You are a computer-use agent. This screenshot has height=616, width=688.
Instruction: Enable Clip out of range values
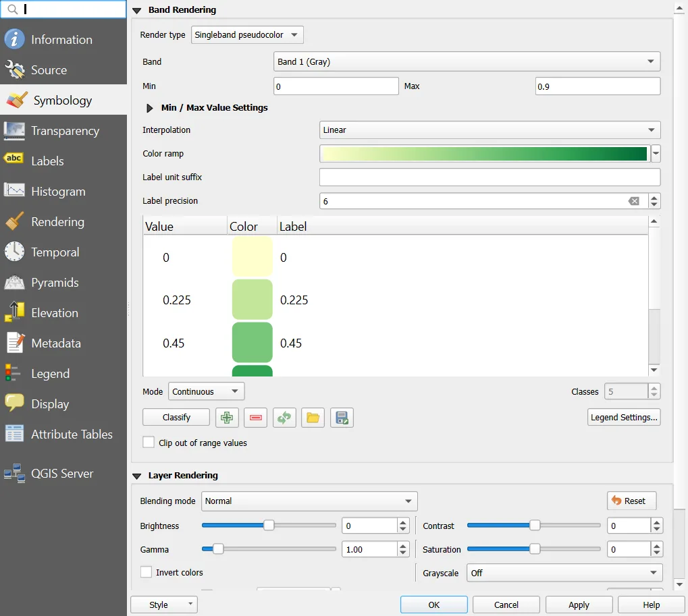coord(149,443)
